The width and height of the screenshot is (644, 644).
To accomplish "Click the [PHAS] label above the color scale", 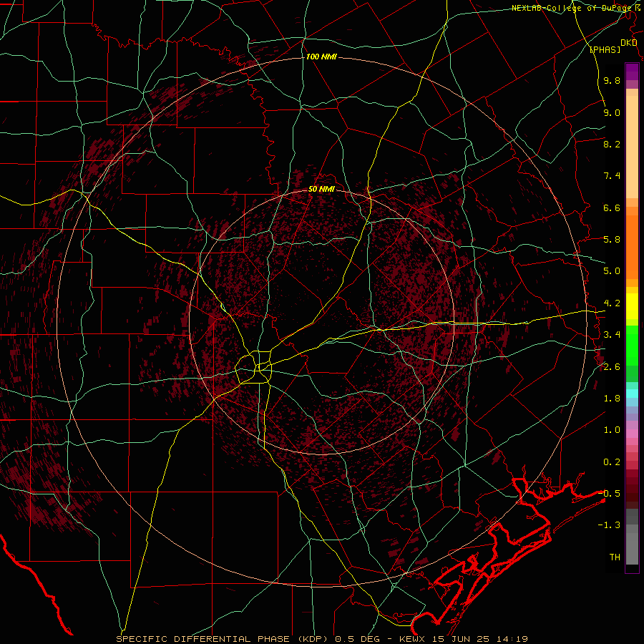I will 605,49.
